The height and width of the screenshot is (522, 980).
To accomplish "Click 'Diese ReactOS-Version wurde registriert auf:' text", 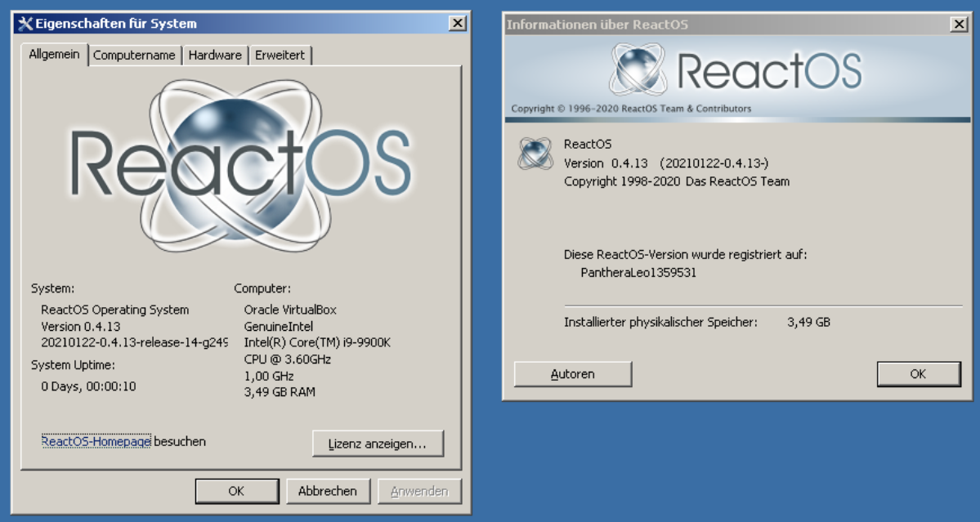I will (x=686, y=255).
